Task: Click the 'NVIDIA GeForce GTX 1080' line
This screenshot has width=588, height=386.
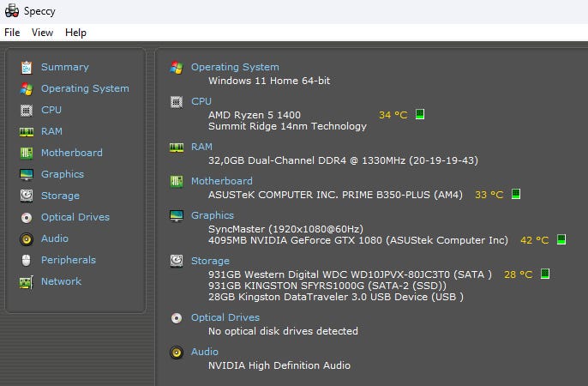Action: (358, 240)
